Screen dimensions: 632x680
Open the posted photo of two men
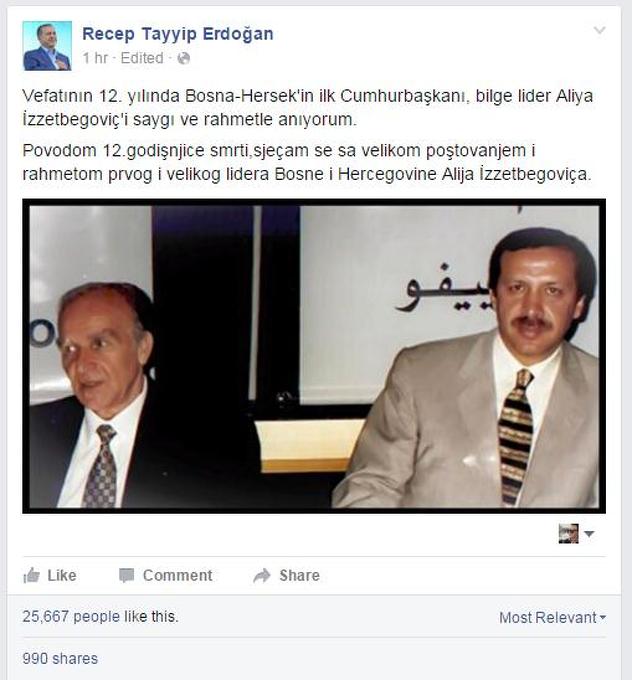[314, 356]
